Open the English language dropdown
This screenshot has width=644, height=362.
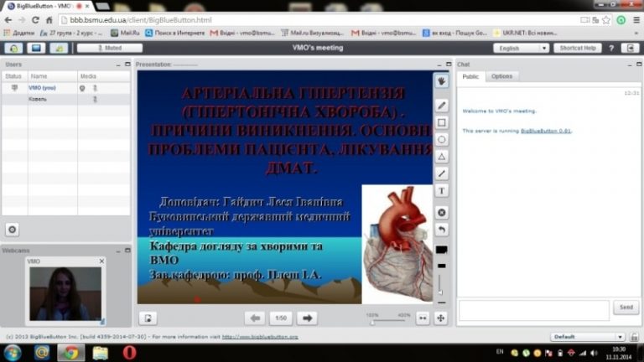[521, 48]
